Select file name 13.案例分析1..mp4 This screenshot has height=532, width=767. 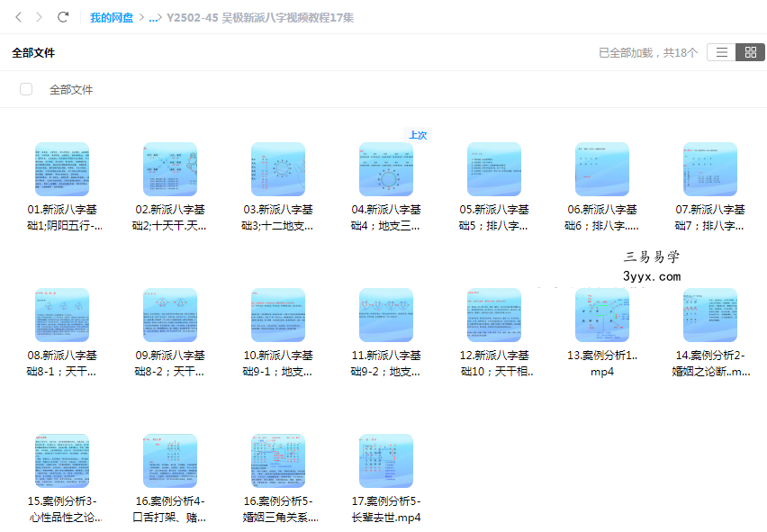pos(602,364)
